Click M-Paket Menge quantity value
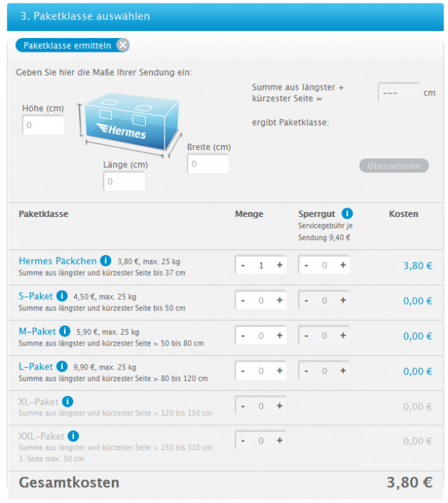 261,336
